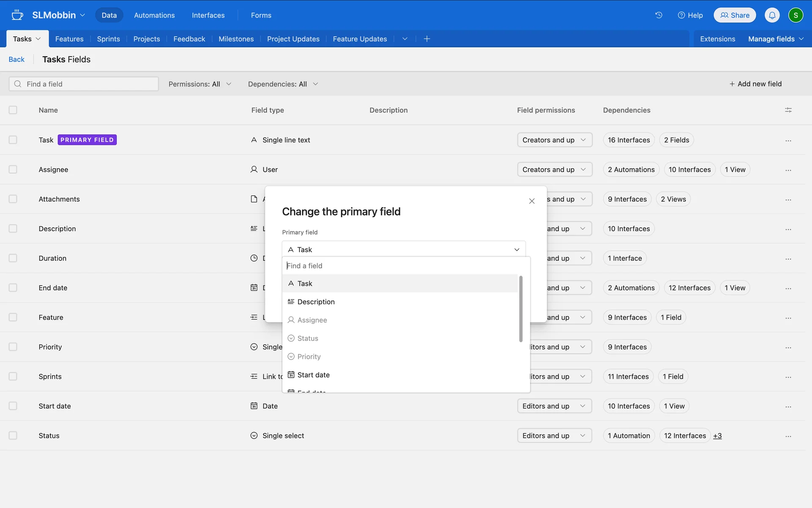Expand the Permissions: All filter dropdown

coord(200,84)
